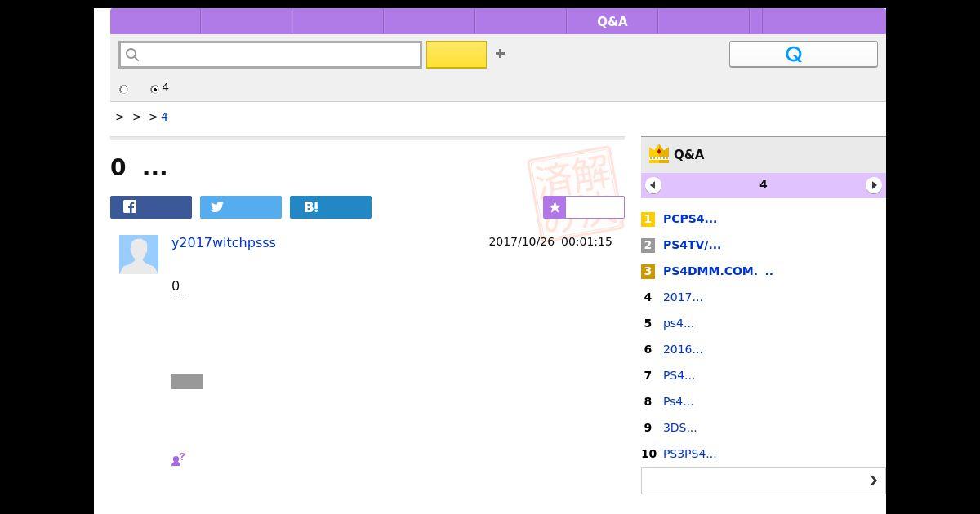The width and height of the screenshot is (980, 514).
Task: Go to next ranking category arrow
Action: [874, 185]
